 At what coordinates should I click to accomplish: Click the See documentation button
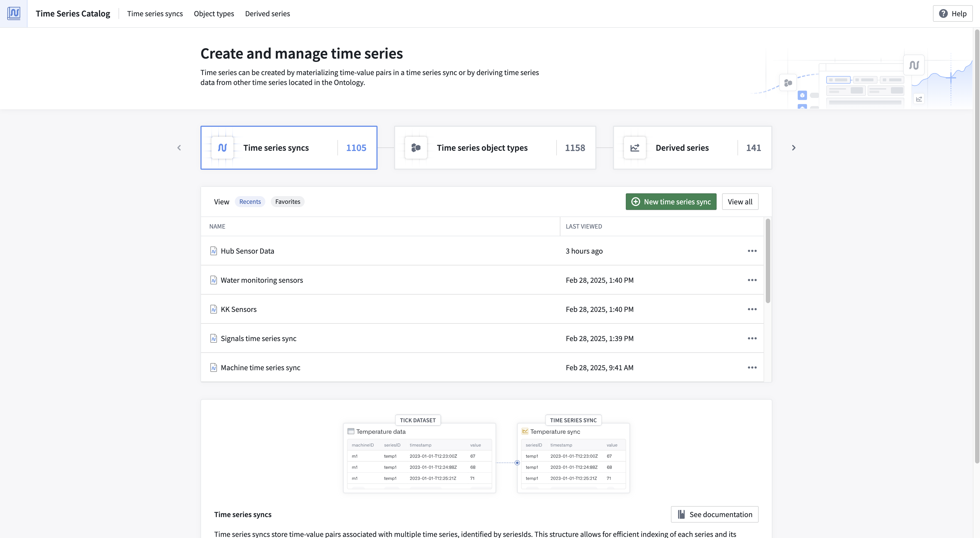click(714, 514)
